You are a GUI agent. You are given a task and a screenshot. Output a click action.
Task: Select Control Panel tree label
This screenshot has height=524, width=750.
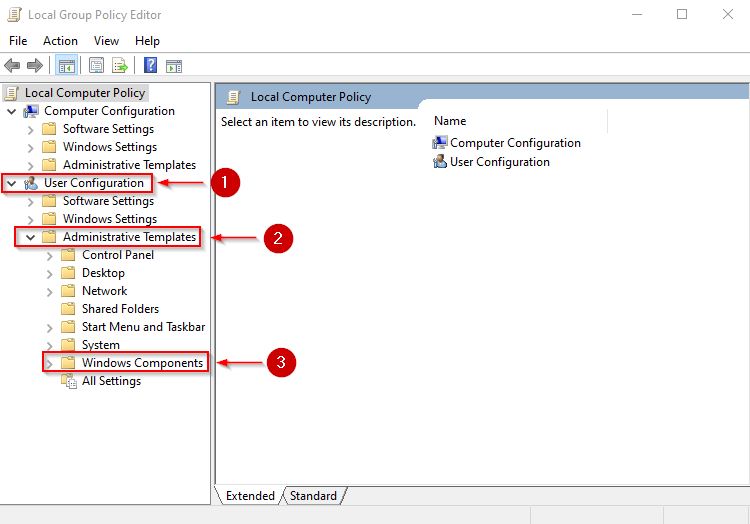click(118, 255)
